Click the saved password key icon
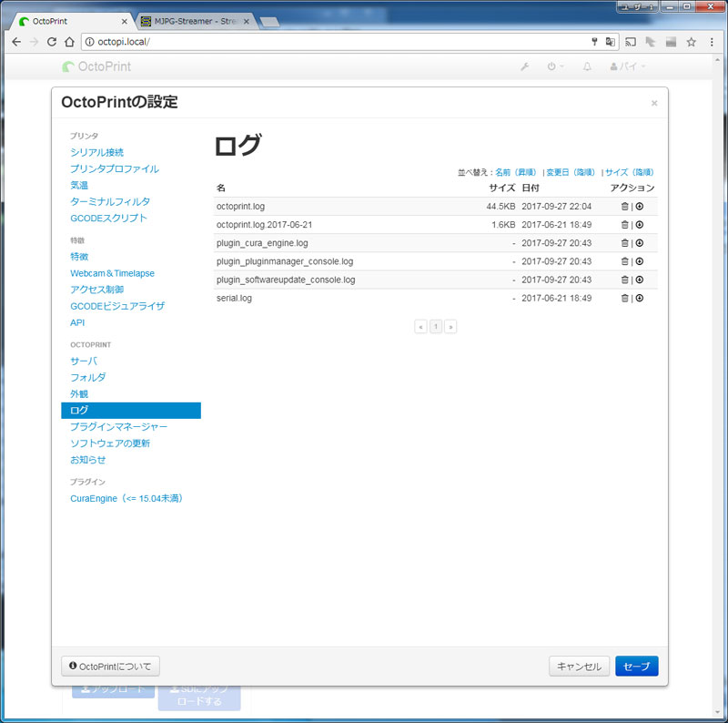Screen dimensions: 728x723 (594, 42)
